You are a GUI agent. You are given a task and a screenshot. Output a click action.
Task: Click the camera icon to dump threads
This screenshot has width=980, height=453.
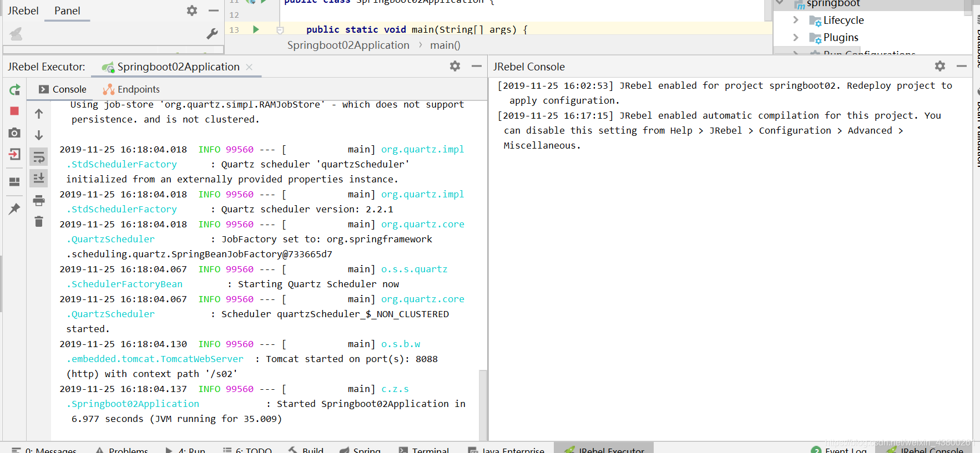[14, 133]
